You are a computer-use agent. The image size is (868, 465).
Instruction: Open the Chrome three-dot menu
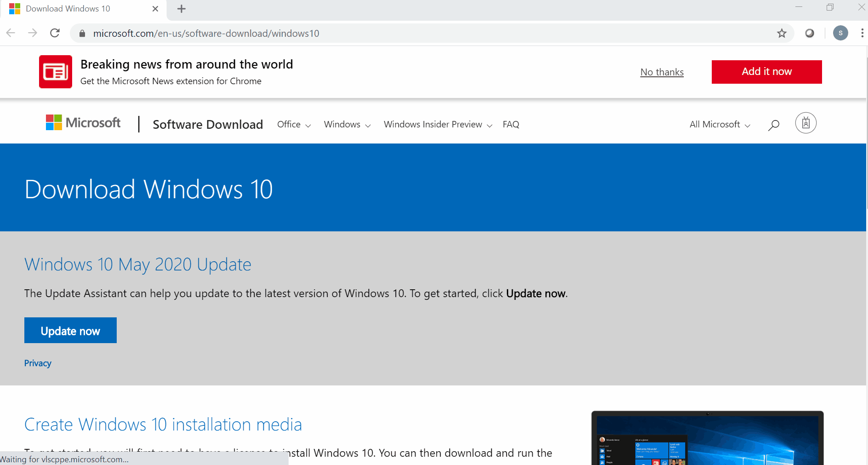point(862,33)
